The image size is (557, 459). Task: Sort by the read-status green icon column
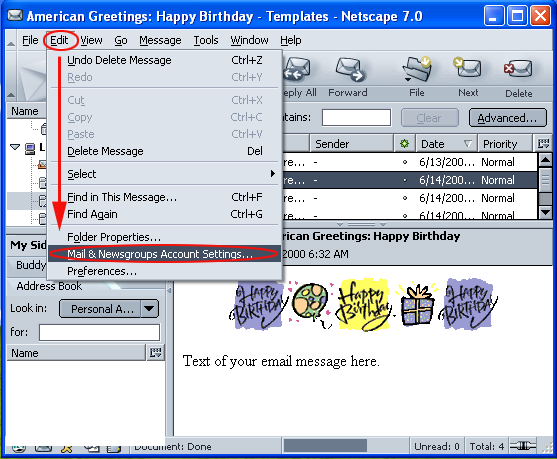pos(404,144)
